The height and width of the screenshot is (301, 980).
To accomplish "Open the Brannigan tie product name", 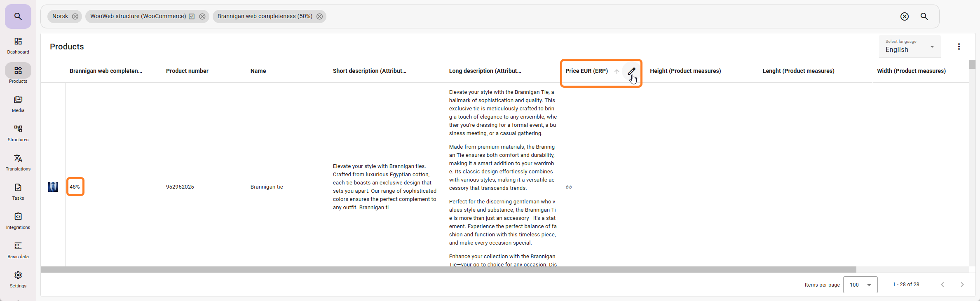I will pyautogui.click(x=267, y=187).
